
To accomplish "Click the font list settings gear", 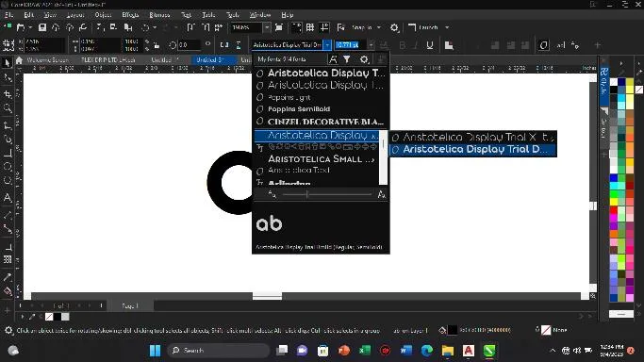I will click(x=364, y=59).
